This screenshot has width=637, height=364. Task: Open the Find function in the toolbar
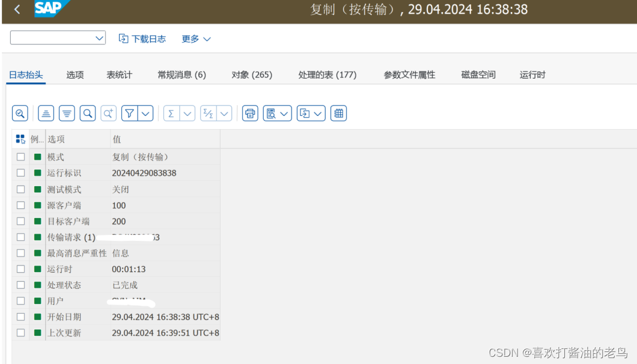point(88,113)
